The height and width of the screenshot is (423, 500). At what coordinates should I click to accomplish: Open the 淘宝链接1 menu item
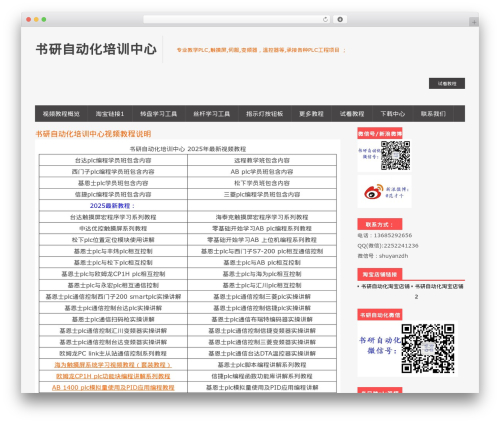110,114
